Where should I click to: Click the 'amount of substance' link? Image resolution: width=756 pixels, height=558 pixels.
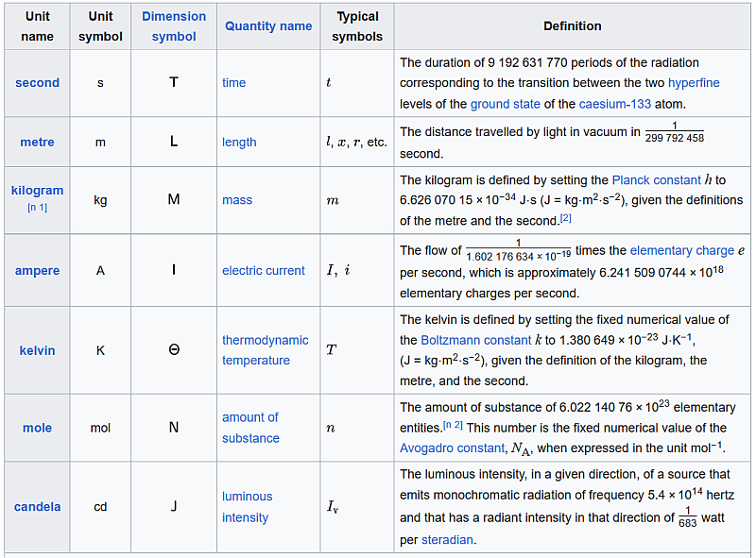250,428
